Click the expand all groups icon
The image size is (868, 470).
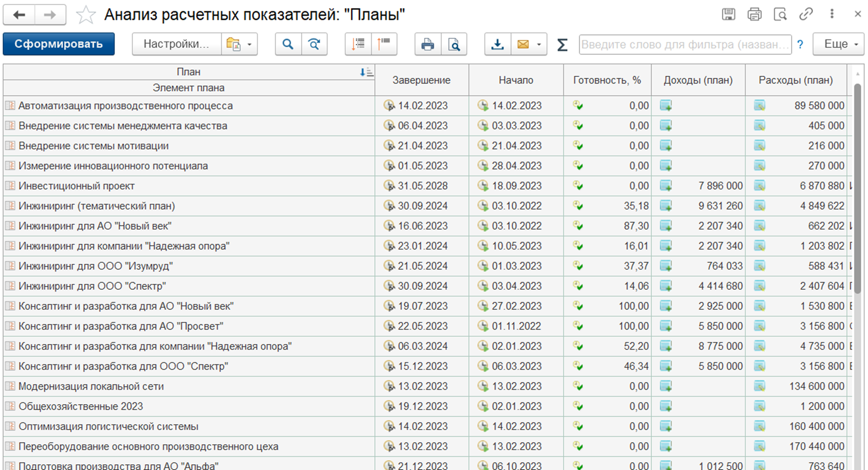pos(358,44)
